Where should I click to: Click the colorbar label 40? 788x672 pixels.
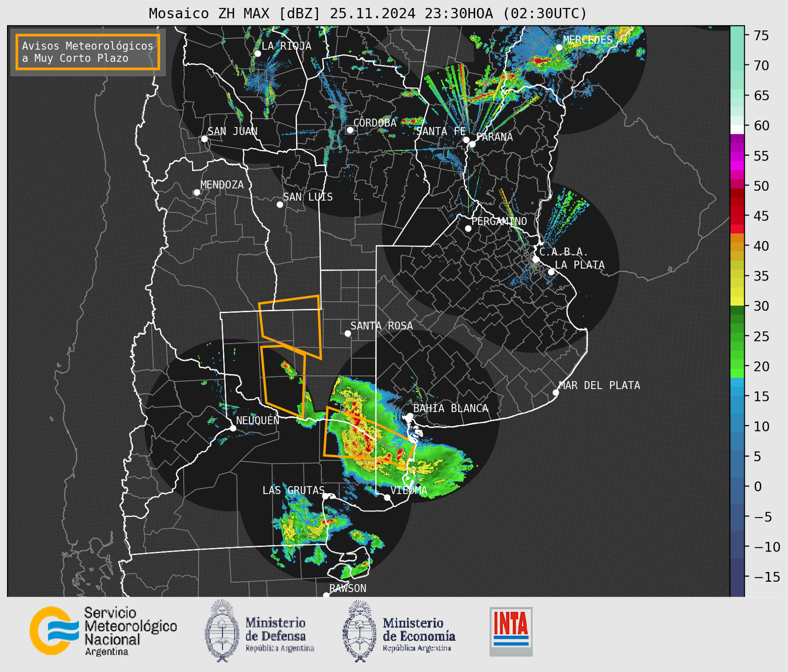coord(761,246)
